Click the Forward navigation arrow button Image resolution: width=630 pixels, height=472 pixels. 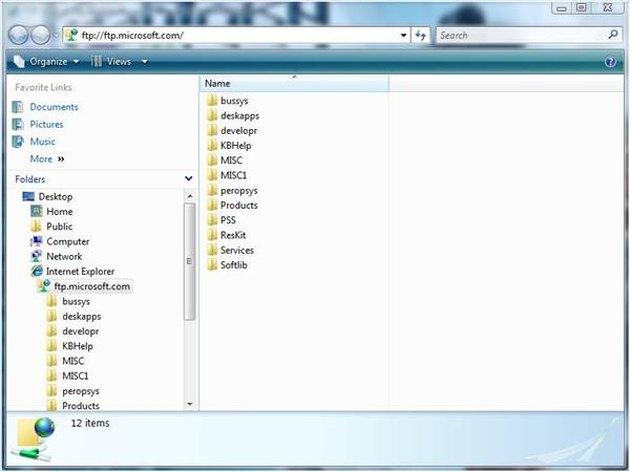tap(41, 35)
